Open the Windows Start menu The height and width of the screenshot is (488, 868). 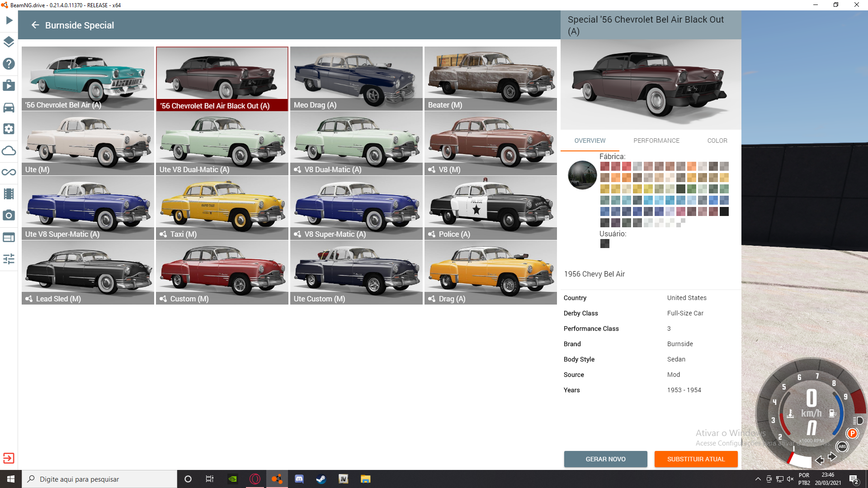click(11, 479)
